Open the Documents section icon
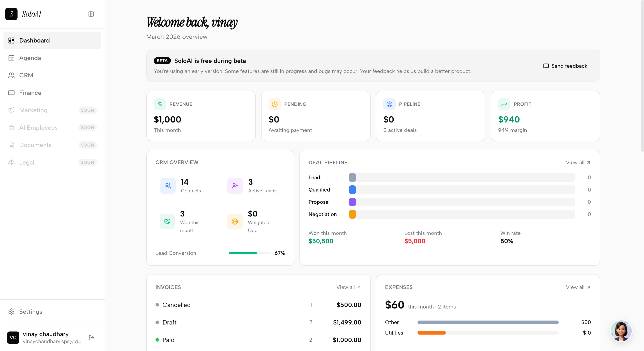 click(11, 145)
